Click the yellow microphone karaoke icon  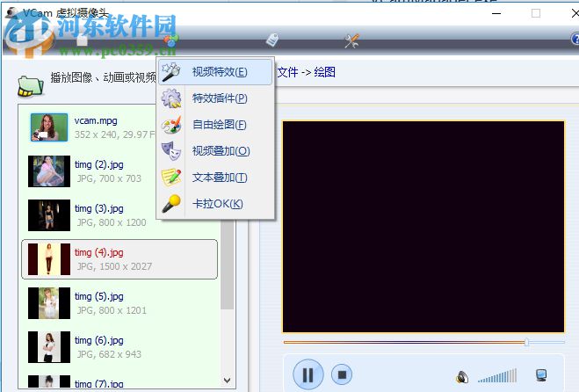(171, 204)
